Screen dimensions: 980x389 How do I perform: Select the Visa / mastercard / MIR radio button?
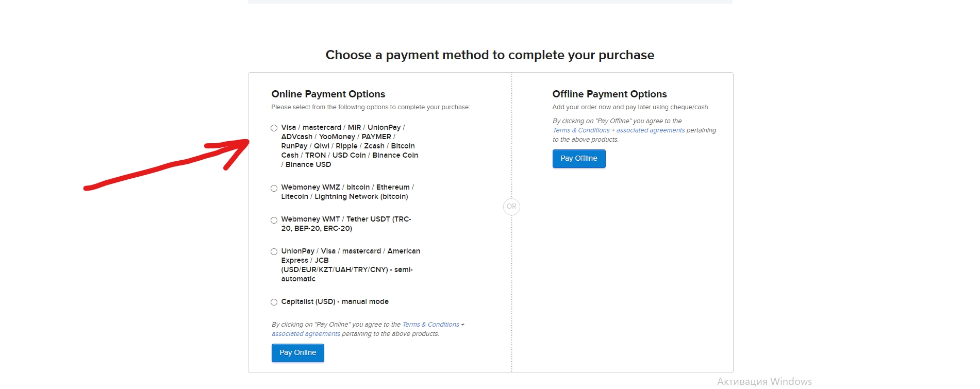[274, 128]
